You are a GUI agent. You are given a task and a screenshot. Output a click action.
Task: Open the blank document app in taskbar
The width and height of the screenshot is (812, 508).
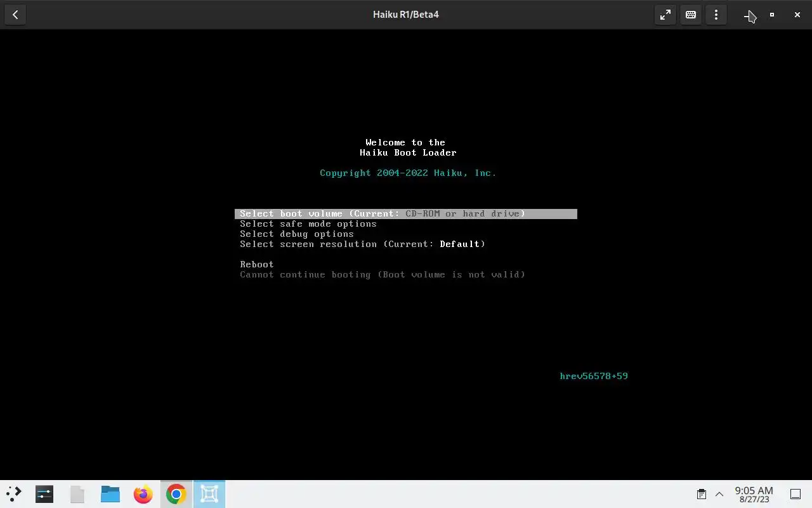pos(77,494)
